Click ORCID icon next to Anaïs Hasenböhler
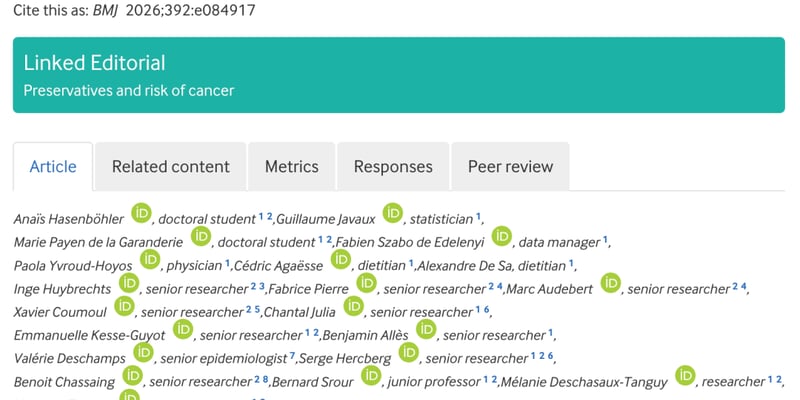800x400 pixels. 142,213
